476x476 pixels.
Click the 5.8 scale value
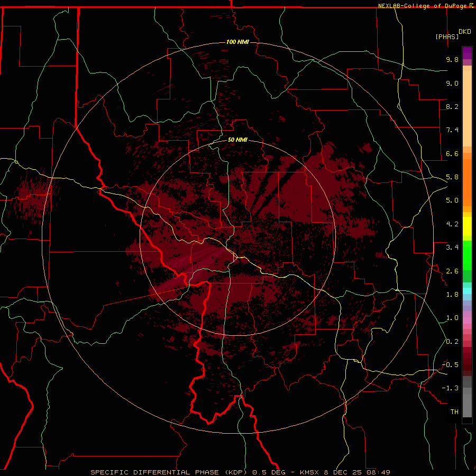pos(452,177)
